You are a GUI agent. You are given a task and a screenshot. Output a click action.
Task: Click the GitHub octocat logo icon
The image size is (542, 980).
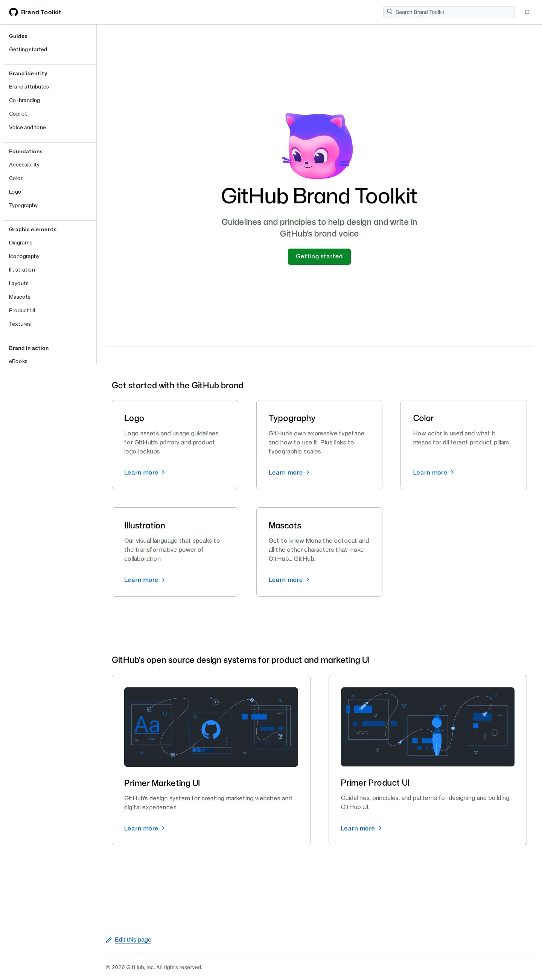tap(14, 12)
